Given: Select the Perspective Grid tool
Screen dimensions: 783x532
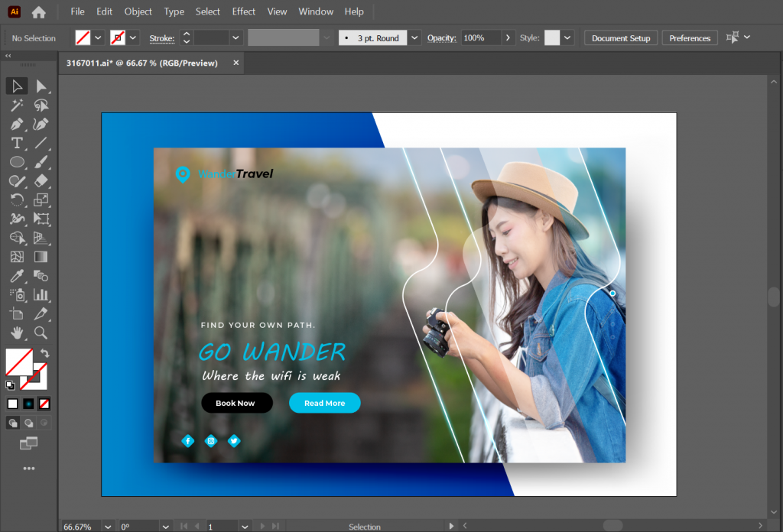Looking at the screenshot, I should pyautogui.click(x=41, y=238).
